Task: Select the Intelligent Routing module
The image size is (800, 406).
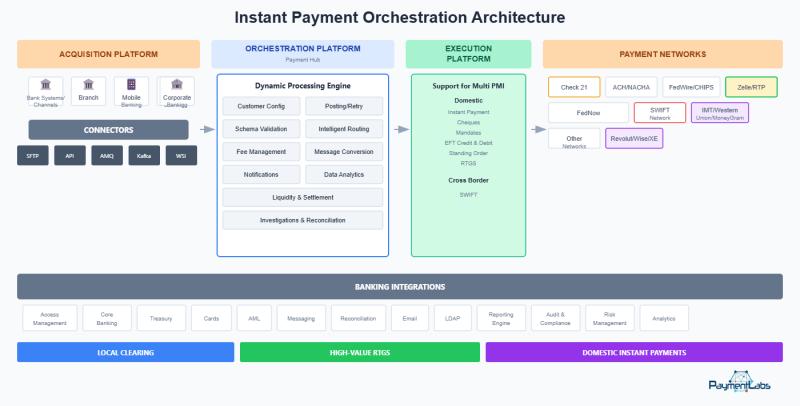Action: click(x=344, y=129)
